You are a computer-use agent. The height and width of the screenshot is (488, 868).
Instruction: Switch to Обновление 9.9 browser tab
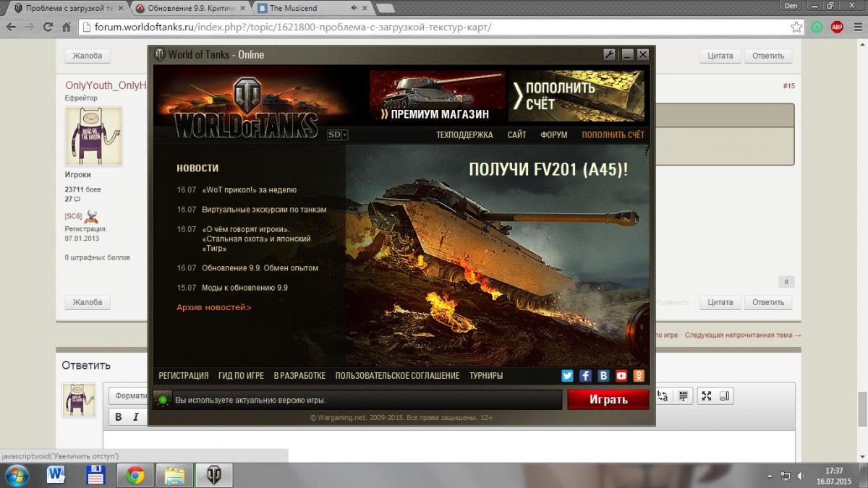(191, 8)
